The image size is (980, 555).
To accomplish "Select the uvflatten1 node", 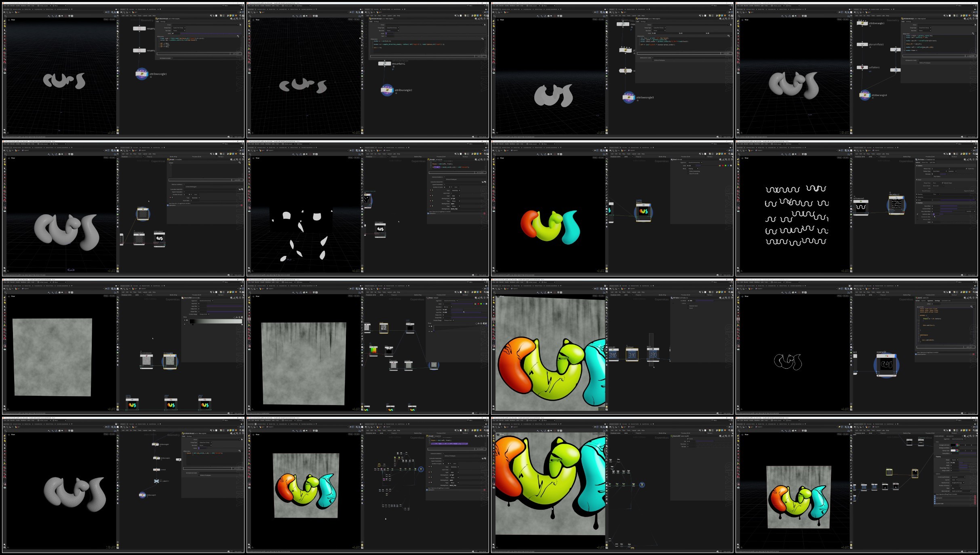I will (862, 68).
